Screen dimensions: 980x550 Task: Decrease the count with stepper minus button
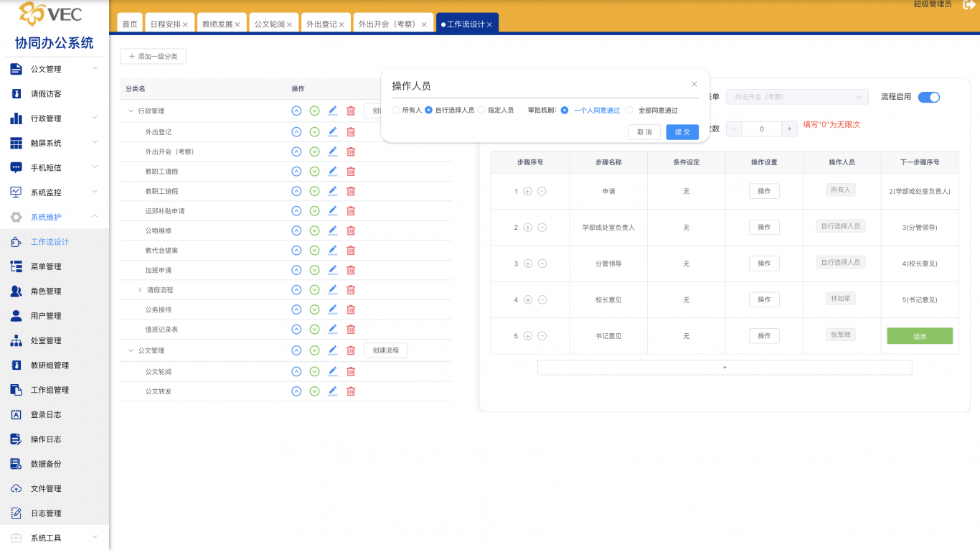click(x=734, y=129)
